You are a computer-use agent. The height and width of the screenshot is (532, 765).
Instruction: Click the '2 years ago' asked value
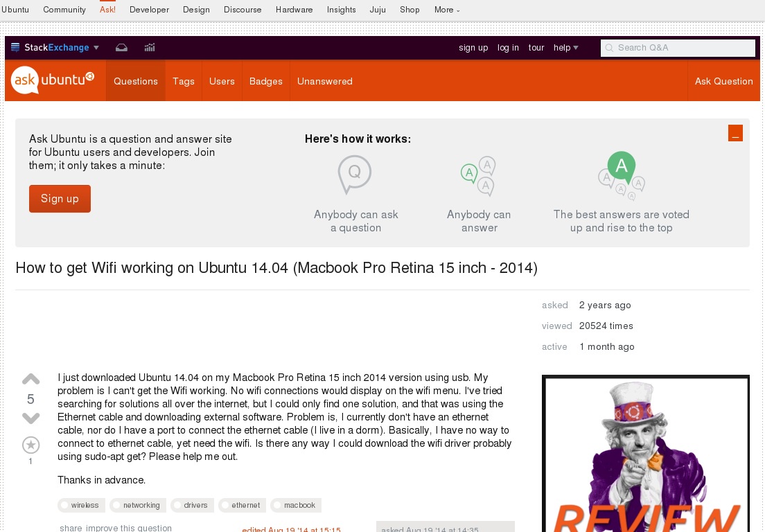point(605,305)
